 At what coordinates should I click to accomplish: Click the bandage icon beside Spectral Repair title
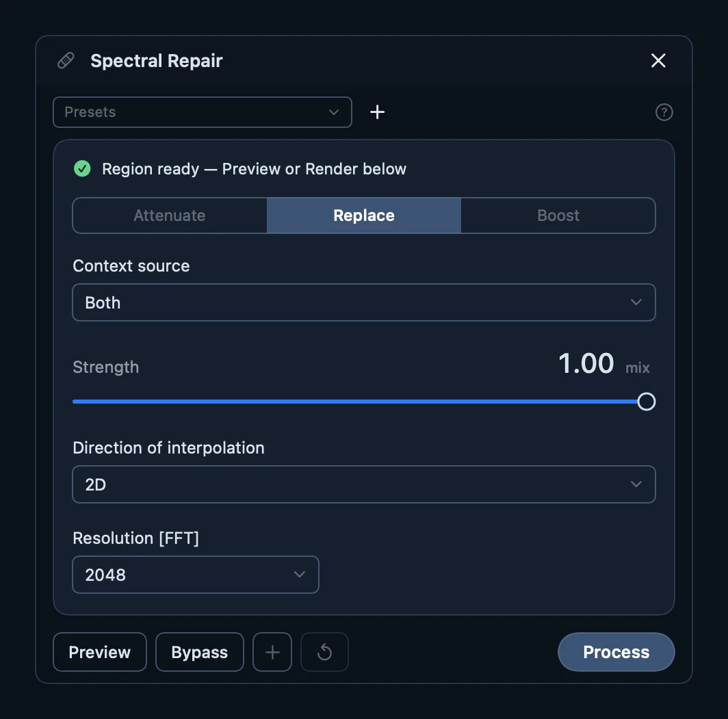[66, 61]
